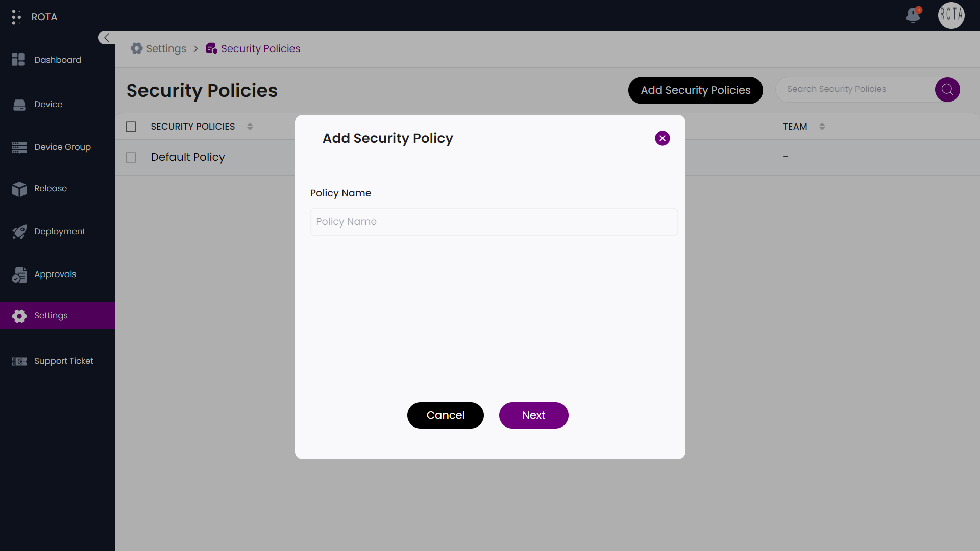
Task: Click the Approvals sidebar icon
Action: click(x=19, y=274)
